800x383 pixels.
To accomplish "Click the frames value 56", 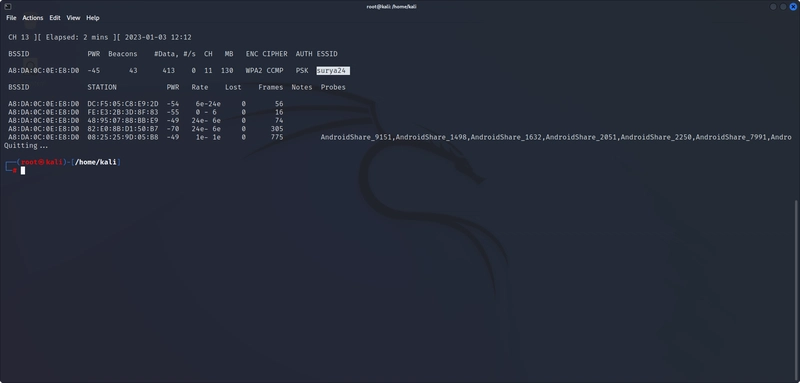I will [x=279, y=104].
